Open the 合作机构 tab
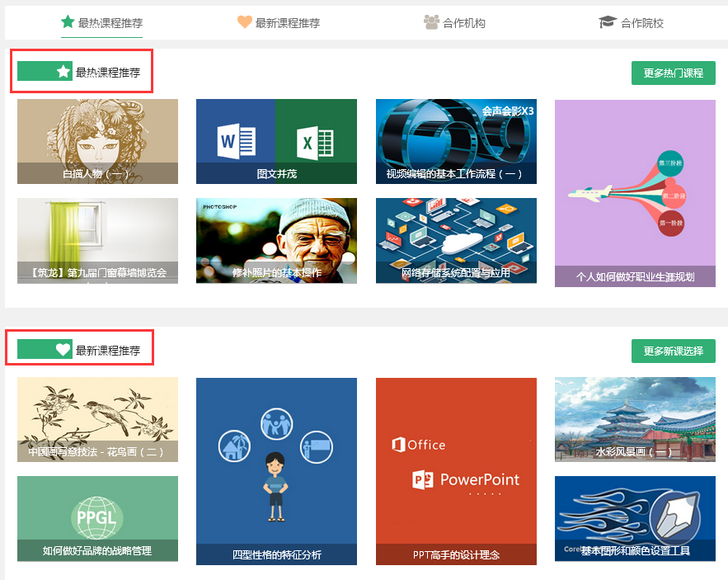728x580 pixels. pos(464,23)
